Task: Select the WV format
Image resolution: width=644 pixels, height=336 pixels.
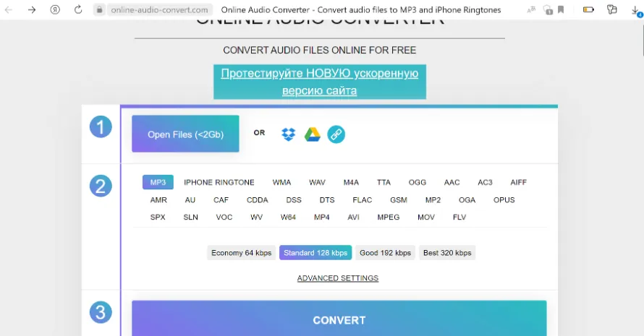Action: pos(256,217)
